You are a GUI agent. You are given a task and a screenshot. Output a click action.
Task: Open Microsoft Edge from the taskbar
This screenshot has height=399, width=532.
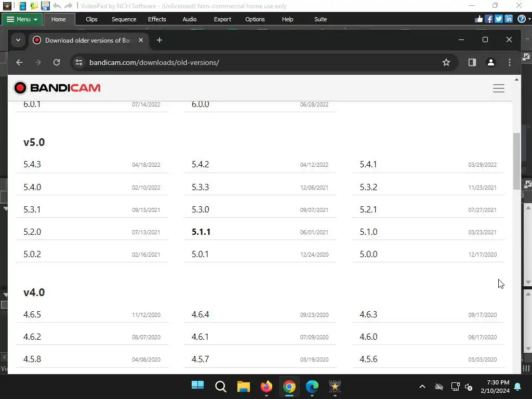[x=312, y=386]
